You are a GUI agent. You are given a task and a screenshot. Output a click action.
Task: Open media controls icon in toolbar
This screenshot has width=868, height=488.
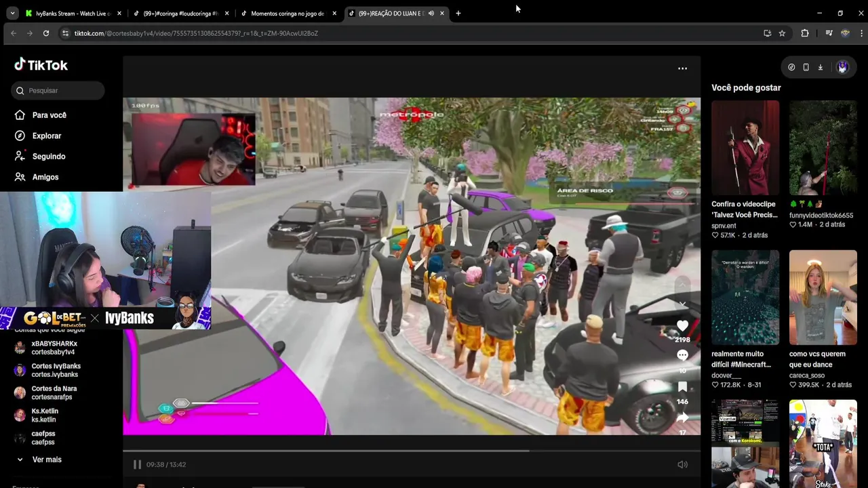coord(829,33)
